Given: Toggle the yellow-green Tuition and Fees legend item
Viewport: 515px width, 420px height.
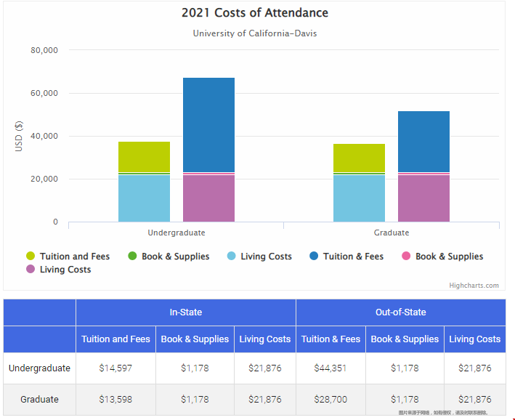Looking at the screenshot, I should click(x=68, y=257).
